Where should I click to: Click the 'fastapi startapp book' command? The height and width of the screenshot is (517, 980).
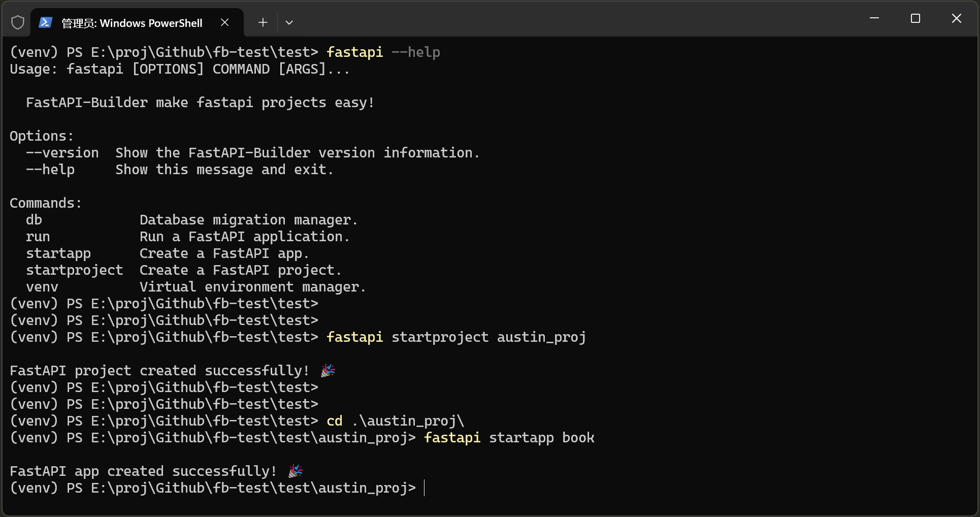coord(509,438)
